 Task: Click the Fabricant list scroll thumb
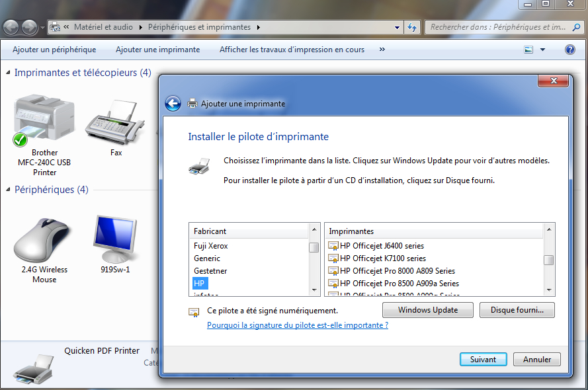coord(314,248)
